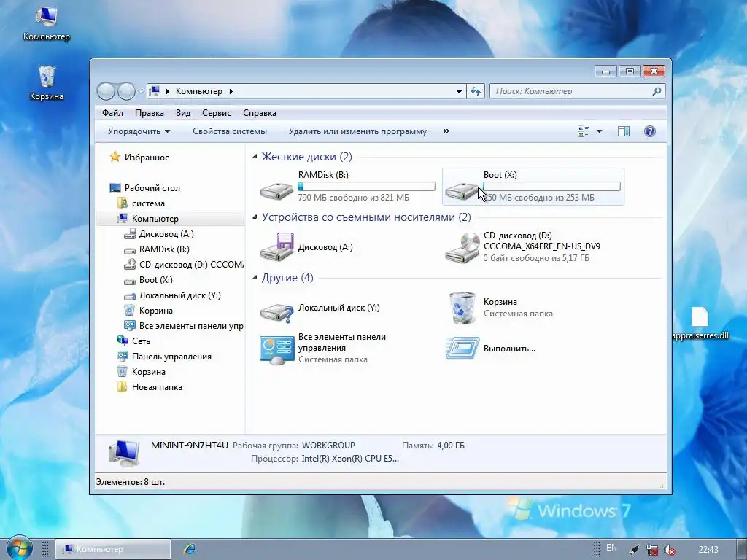The height and width of the screenshot is (560, 747).
Task: Launch Internet Explorer from taskbar
Action: [190, 548]
